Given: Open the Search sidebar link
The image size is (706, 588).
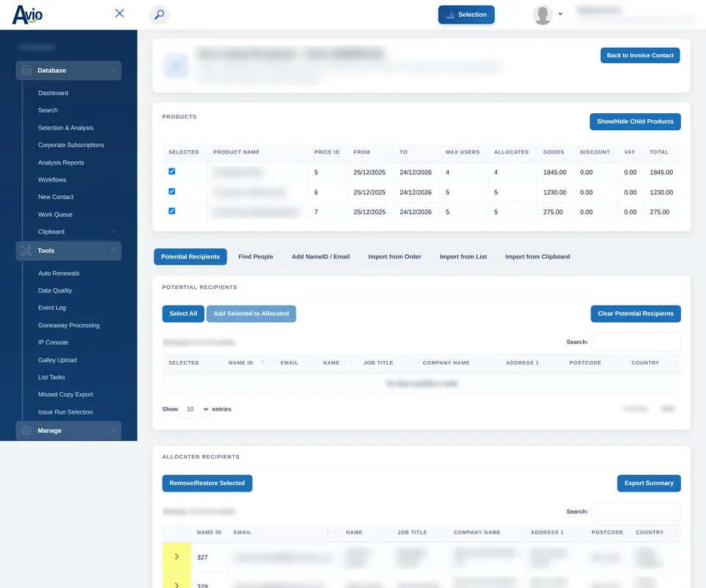Looking at the screenshot, I should pyautogui.click(x=48, y=110).
